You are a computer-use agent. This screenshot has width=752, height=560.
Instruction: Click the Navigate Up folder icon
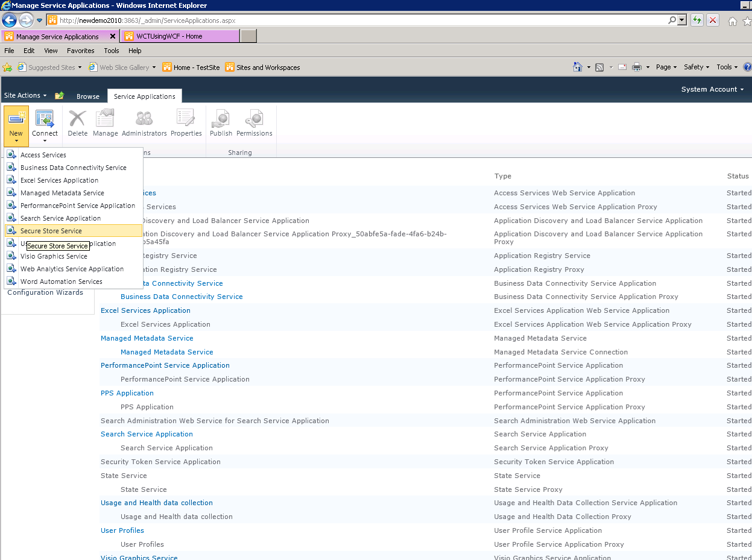point(59,96)
